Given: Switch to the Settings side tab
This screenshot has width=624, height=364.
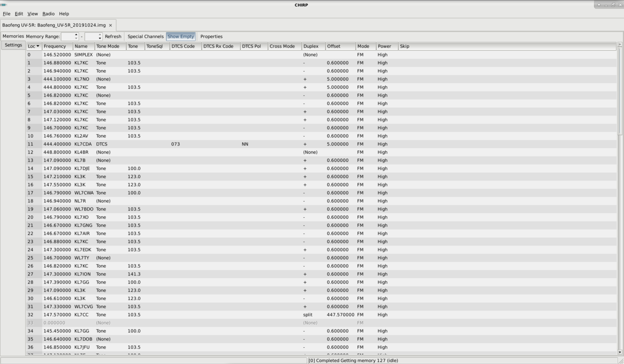Looking at the screenshot, I should tap(13, 45).
